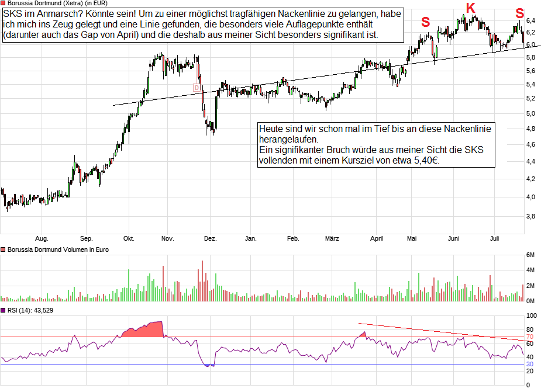
Task: Click the red Borussia Dortmund legend square
Action: click(x=3, y=3)
